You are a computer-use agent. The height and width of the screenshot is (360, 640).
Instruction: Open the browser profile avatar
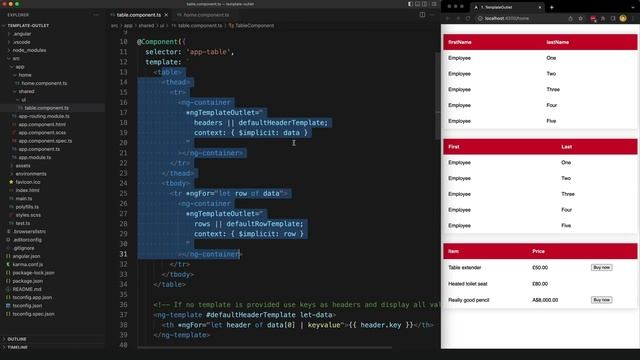(623, 18)
